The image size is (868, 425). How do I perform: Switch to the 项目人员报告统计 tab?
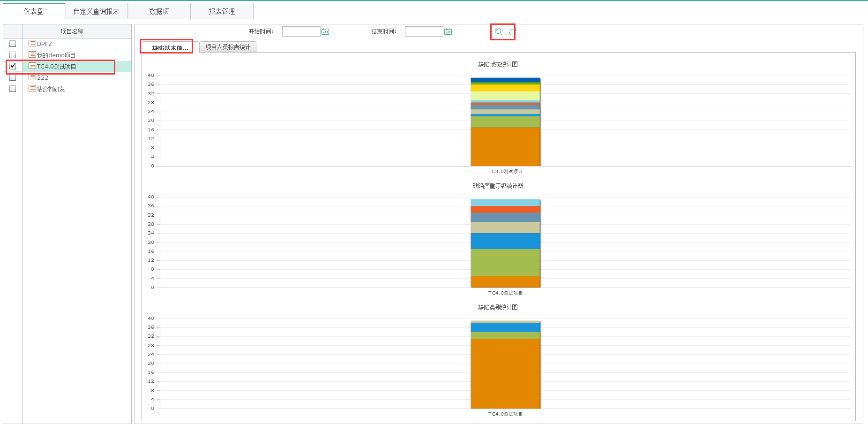point(228,47)
